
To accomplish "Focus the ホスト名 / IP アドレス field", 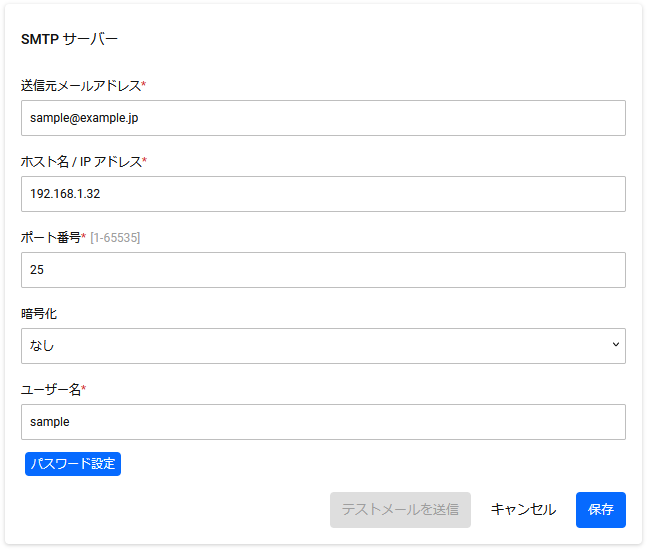I will (323, 194).
